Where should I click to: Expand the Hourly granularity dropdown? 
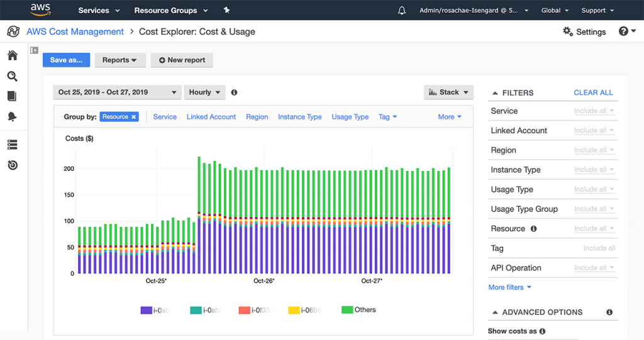[204, 92]
